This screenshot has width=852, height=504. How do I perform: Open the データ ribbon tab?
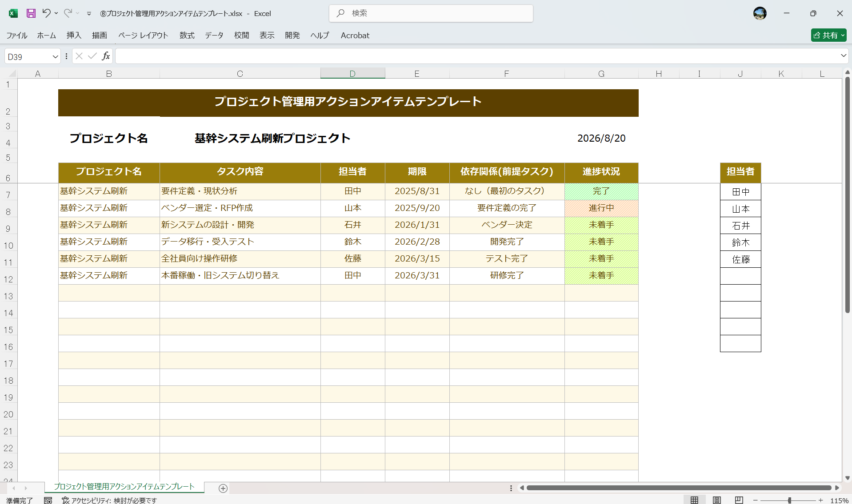[x=214, y=36]
